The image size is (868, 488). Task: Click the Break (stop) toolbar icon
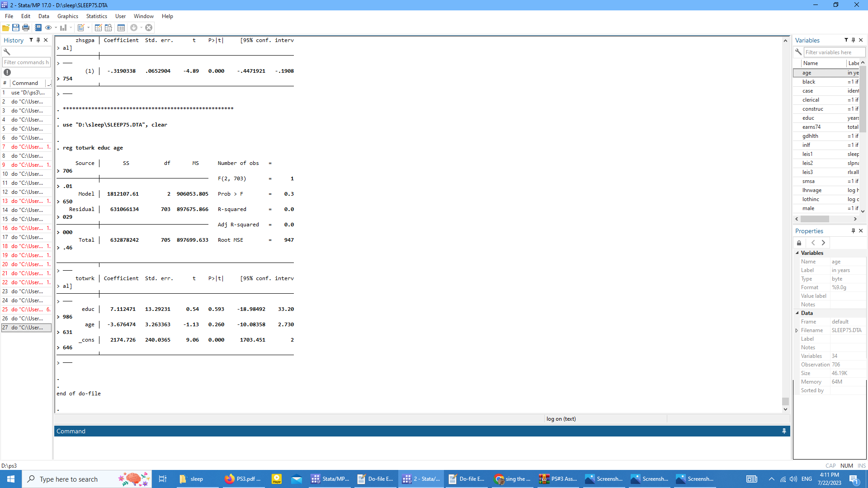click(149, 28)
